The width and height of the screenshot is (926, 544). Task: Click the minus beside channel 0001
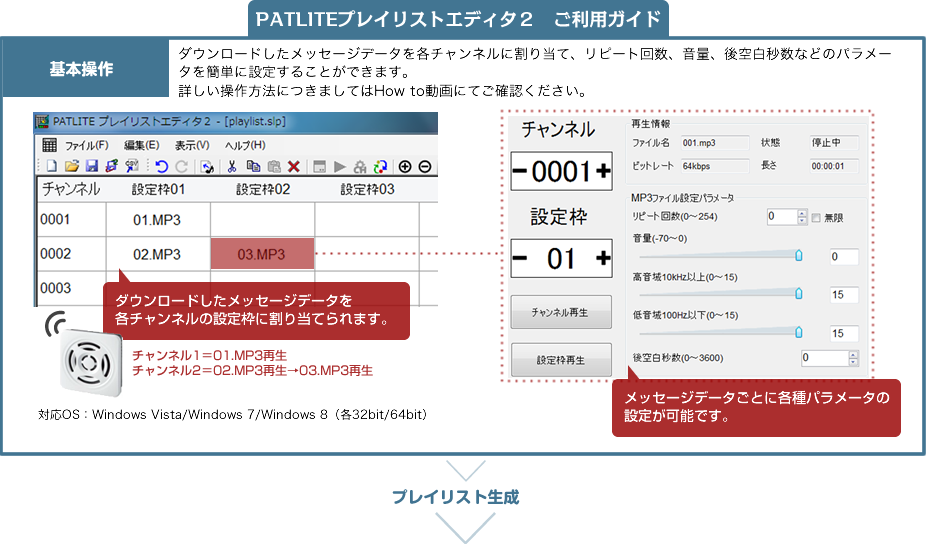click(x=520, y=172)
